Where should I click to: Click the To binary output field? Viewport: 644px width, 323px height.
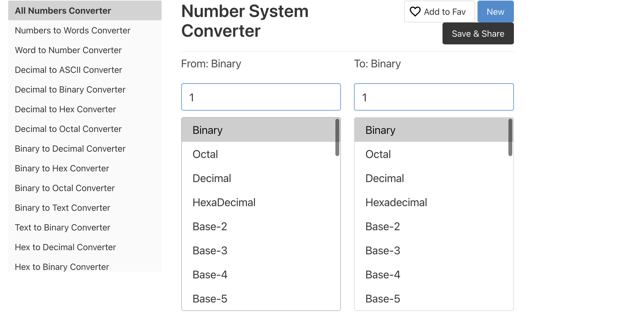click(x=434, y=97)
